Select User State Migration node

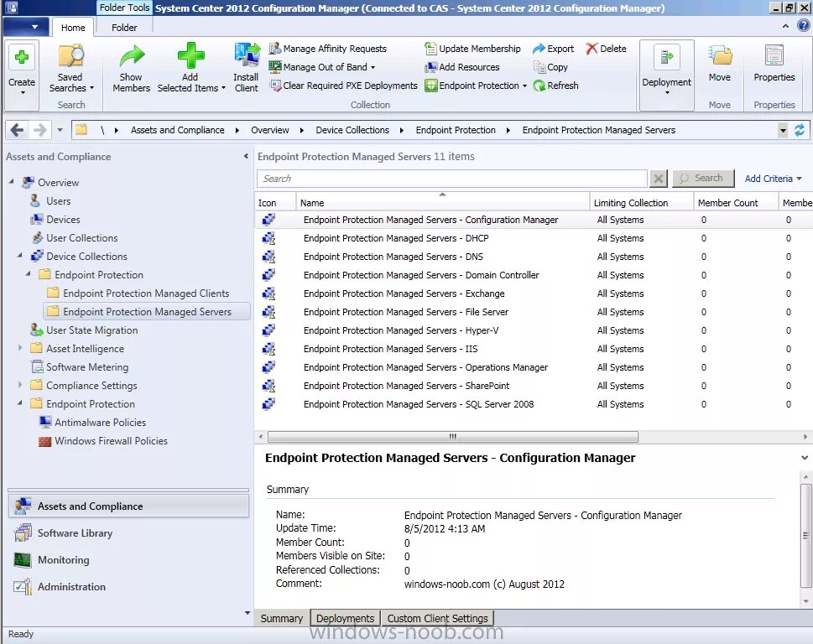(x=91, y=330)
